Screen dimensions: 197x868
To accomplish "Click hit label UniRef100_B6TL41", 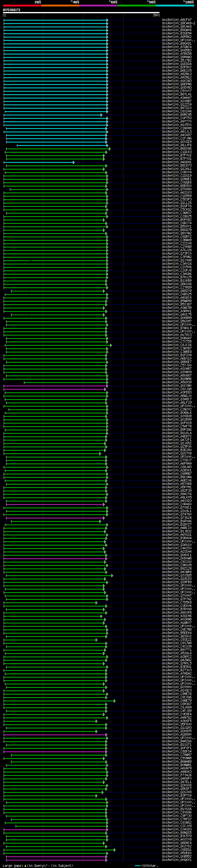I will pyautogui.click(x=177, y=94).
